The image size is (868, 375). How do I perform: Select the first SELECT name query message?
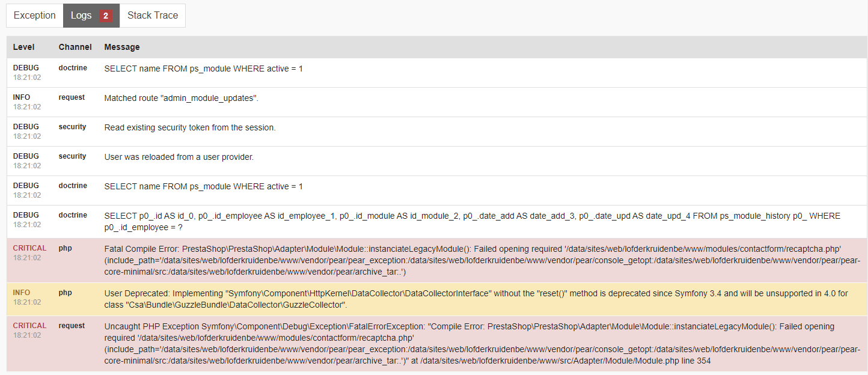tap(204, 69)
